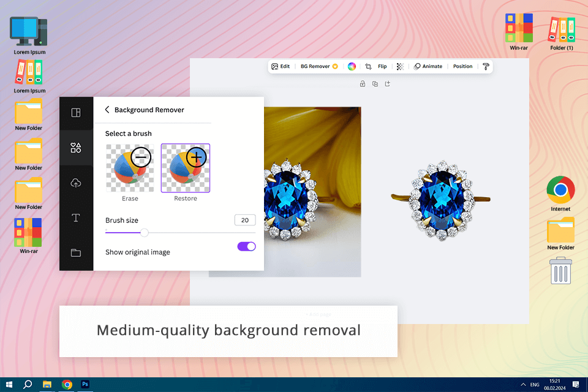Click the Brush size value field
This screenshot has width=588, height=392.
tap(245, 221)
